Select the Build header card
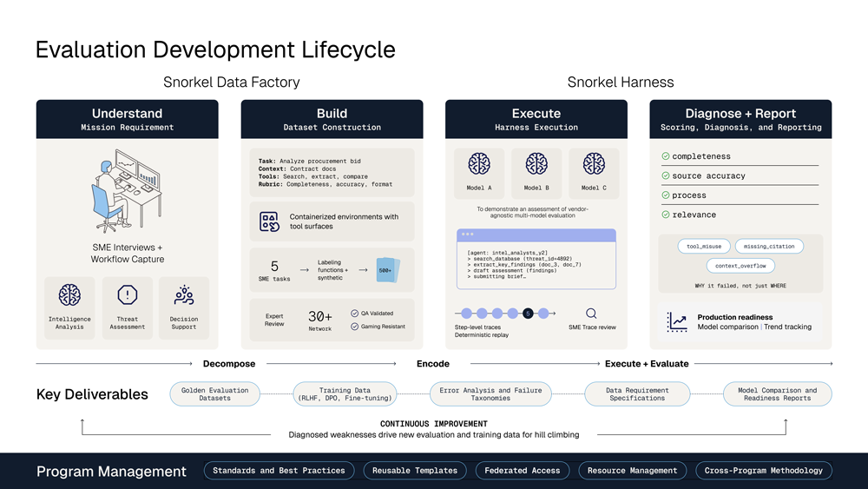The height and width of the screenshot is (489, 868). coord(332,119)
